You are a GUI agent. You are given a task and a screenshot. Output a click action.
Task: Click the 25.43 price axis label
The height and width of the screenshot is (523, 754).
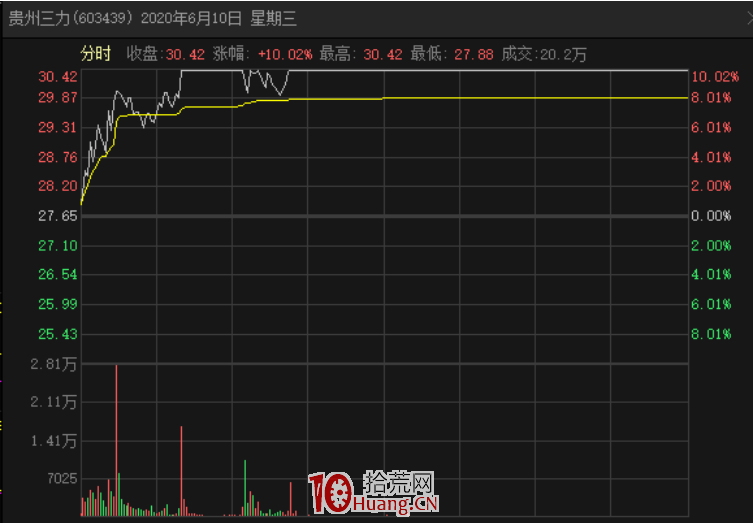[58, 334]
